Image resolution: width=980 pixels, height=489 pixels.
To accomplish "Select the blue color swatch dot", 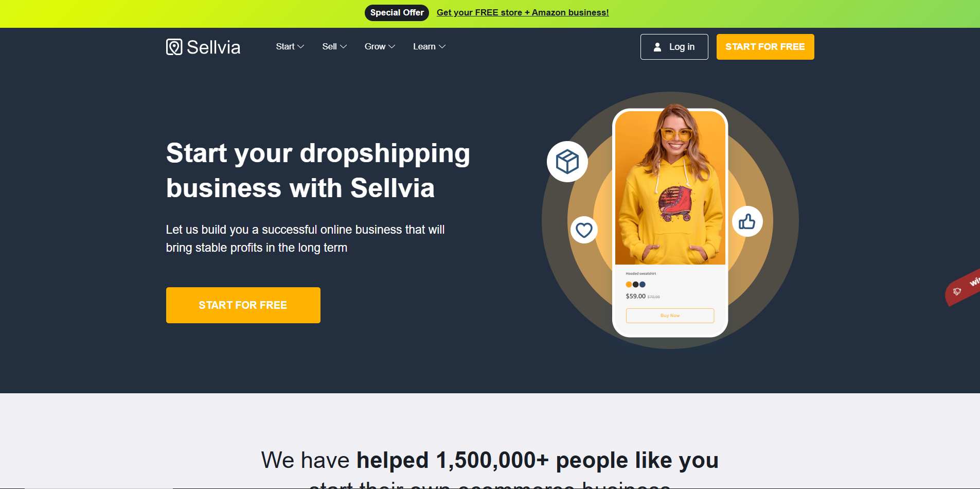I will [642, 284].
